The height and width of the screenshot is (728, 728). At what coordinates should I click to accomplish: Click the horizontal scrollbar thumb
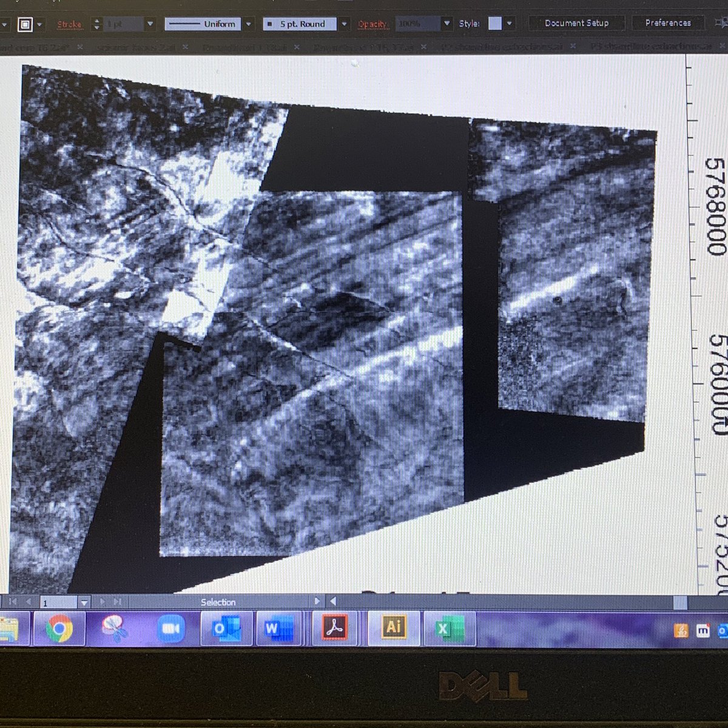679,602
